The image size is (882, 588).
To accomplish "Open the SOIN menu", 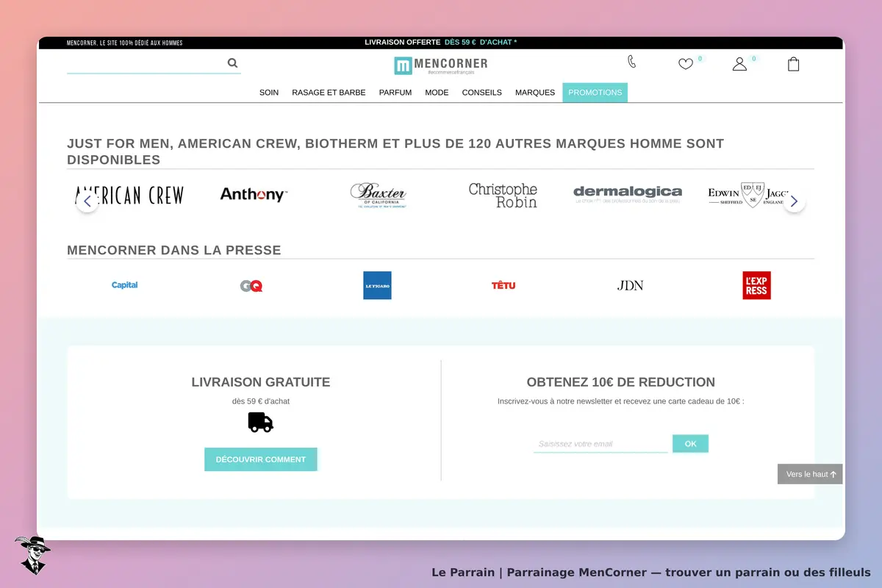I will [x=269, y=93].
